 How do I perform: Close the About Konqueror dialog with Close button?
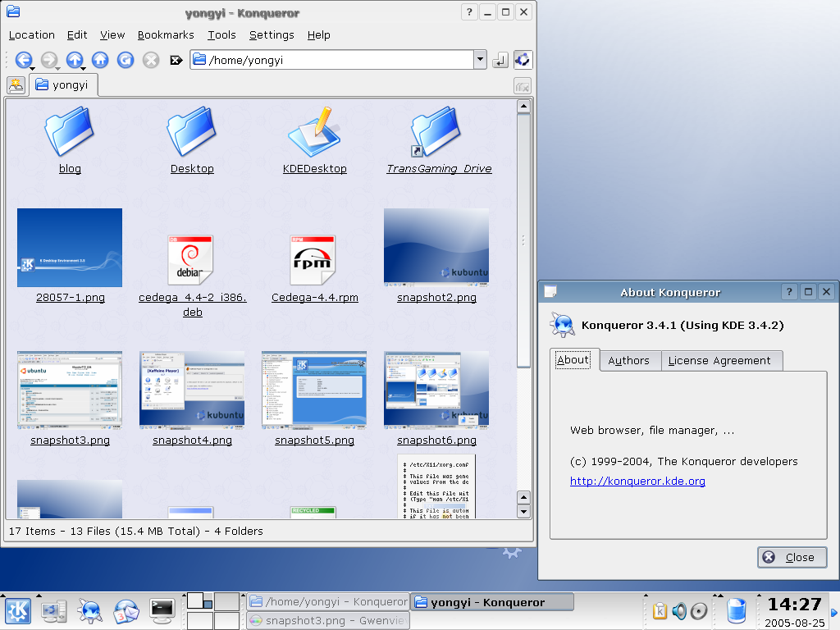coord(792,557)
